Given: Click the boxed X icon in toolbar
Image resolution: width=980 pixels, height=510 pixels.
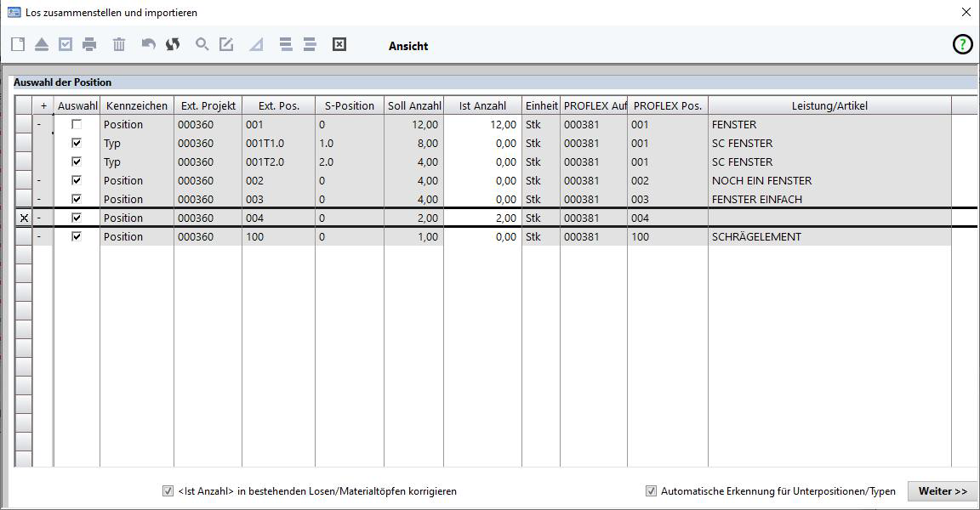Looking at the screenshot, I should point(339,45).
